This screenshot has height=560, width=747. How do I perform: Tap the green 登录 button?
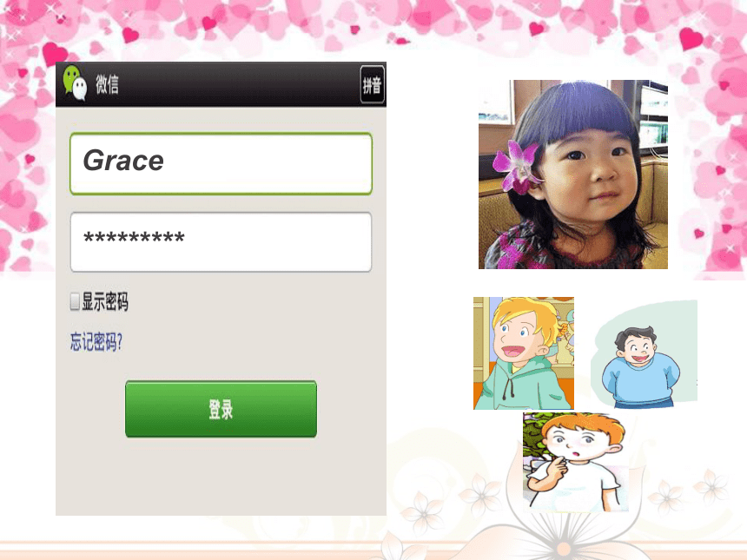coord(221,409)
